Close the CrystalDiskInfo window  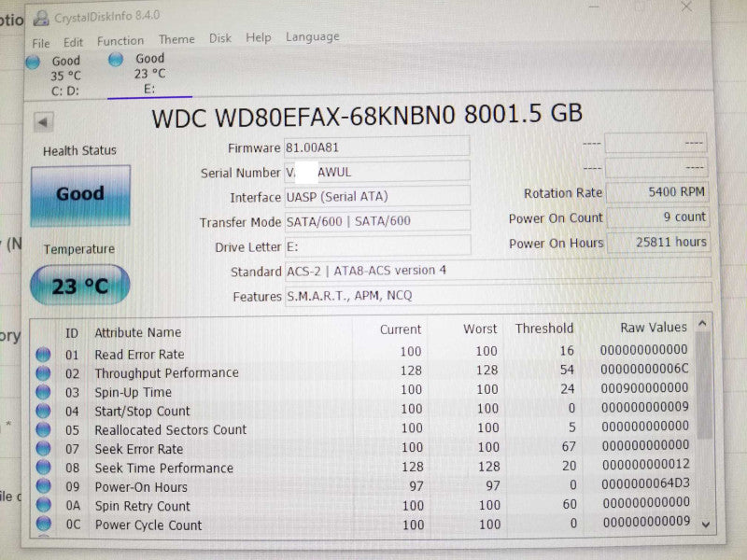[686, 7]
